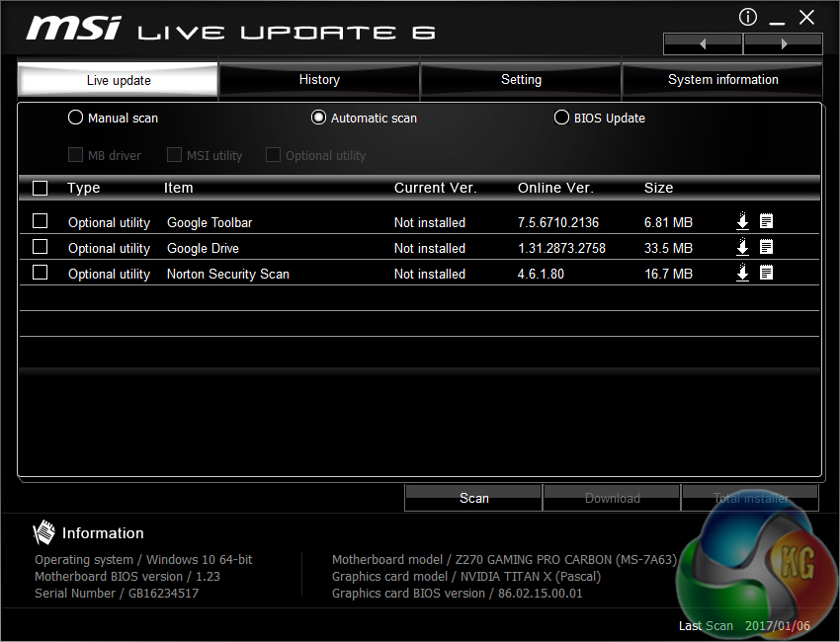840x642 pixels.
Task: Click the right arrow navigation button
Action: click(x=784, y=43)
